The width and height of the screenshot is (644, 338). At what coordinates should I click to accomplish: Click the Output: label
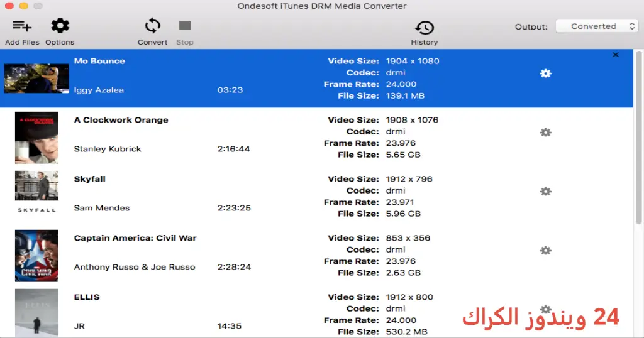tap(531, 26)
